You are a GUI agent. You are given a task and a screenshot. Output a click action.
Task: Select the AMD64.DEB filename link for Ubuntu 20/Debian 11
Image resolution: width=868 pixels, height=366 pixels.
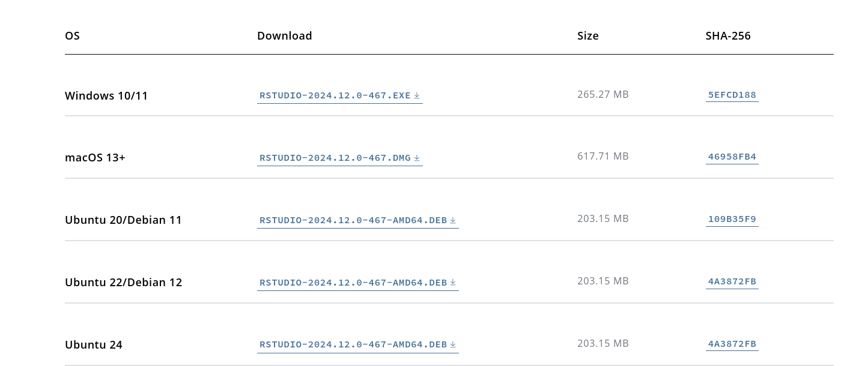click(353, 220)
